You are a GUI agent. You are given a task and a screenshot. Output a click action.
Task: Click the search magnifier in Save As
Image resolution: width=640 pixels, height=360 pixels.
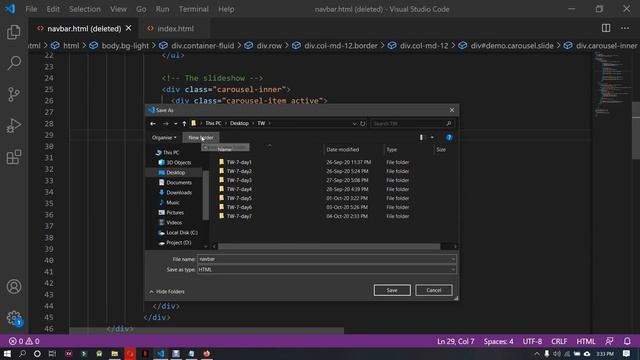coord(449,123)
